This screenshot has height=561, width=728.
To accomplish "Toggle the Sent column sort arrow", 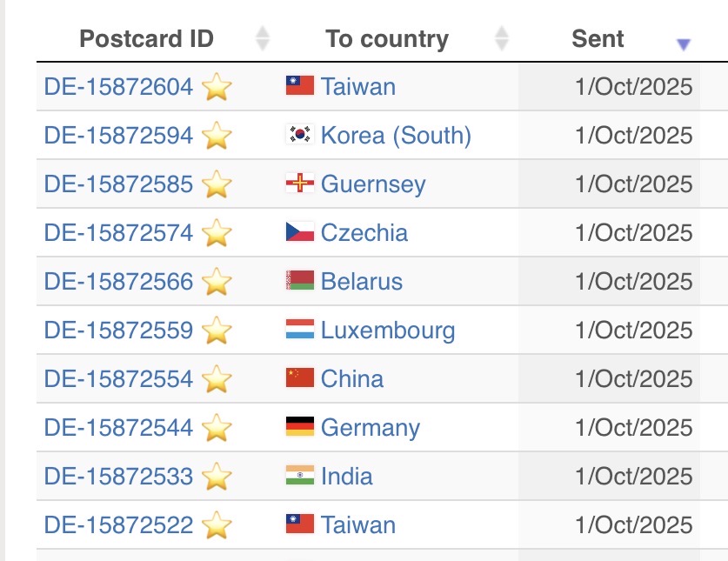I will [x=684, y=44].
